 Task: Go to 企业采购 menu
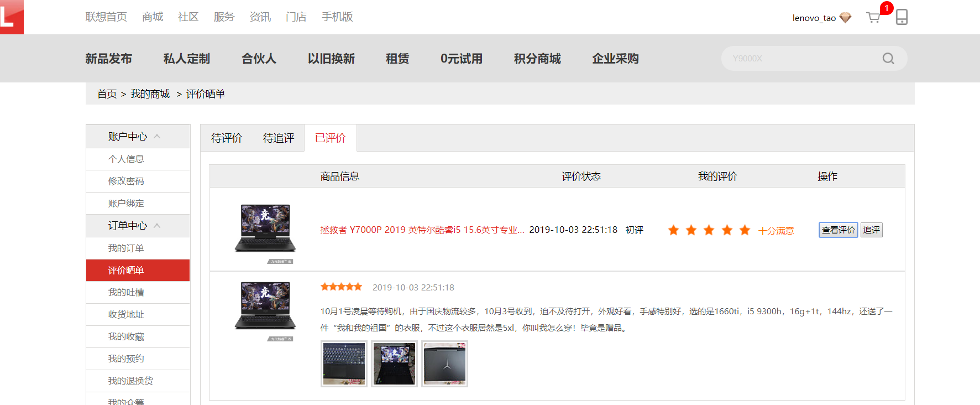click(615, 59)
